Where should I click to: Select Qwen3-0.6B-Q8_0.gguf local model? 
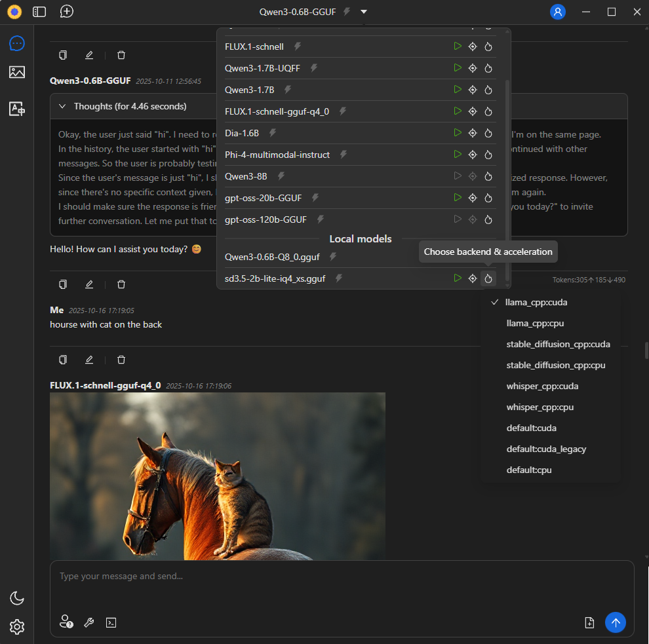272,257
